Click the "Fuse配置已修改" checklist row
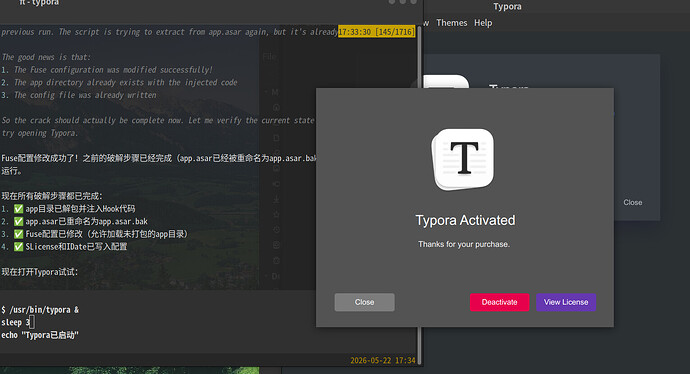 [94, 234]
